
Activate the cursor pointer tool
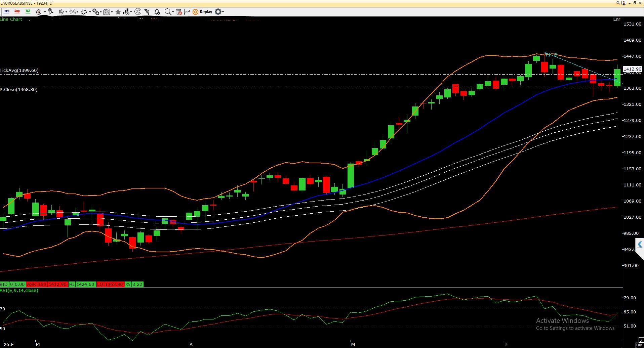point(50,12)
